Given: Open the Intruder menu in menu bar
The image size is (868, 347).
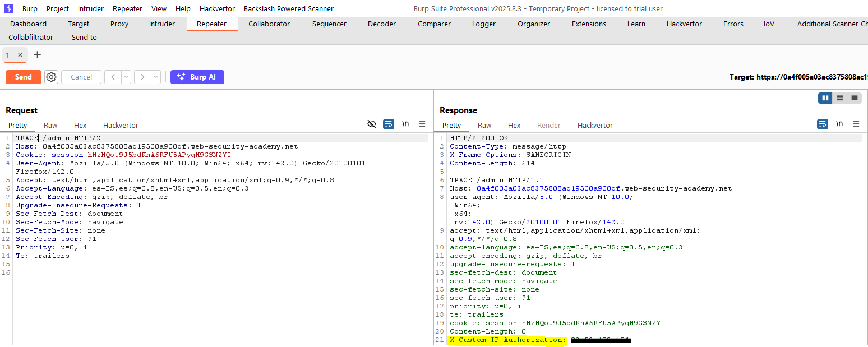Looking at the screenshot, I should (90, 8).
